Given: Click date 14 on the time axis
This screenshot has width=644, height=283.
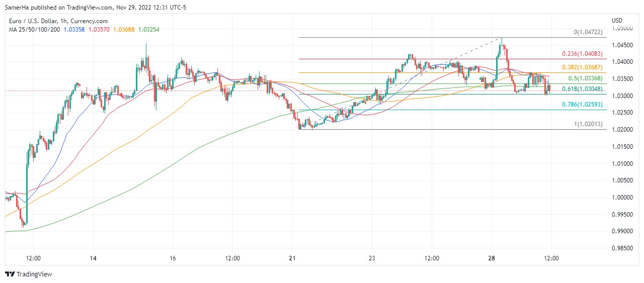Looking at the screenshot, I should (x=93, y=258).
